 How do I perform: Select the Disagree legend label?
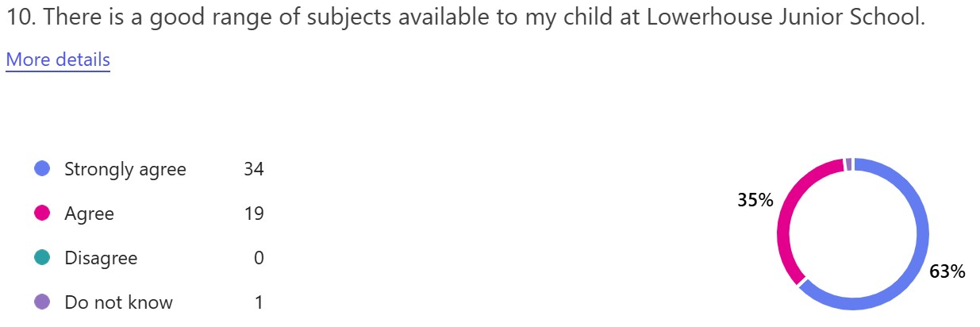click(101, 258)
